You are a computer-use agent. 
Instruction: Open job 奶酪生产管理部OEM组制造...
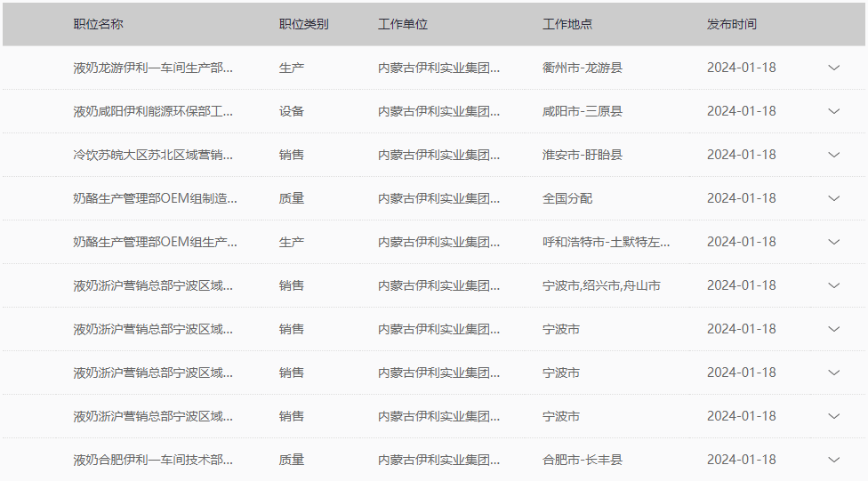(155, 198)
